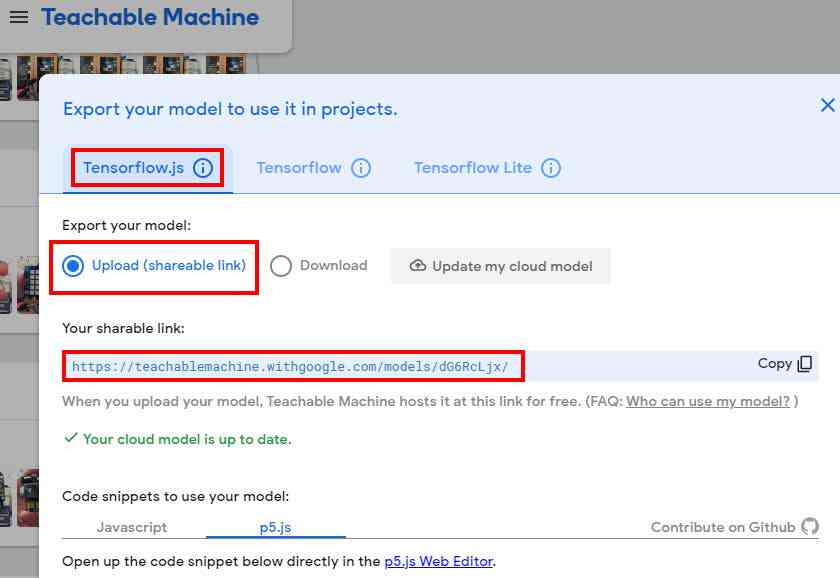840x578 pixels.
Task: Switch to the Tensorflow Lite tab
Action: tap(487, 168)
